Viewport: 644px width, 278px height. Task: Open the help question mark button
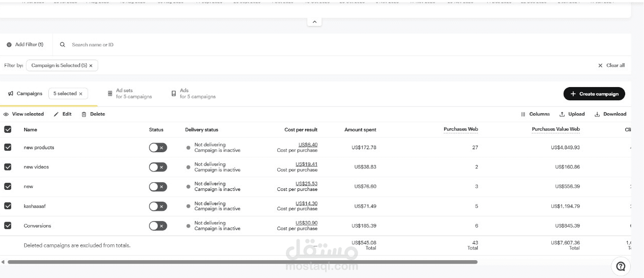[x=621, y=266]
